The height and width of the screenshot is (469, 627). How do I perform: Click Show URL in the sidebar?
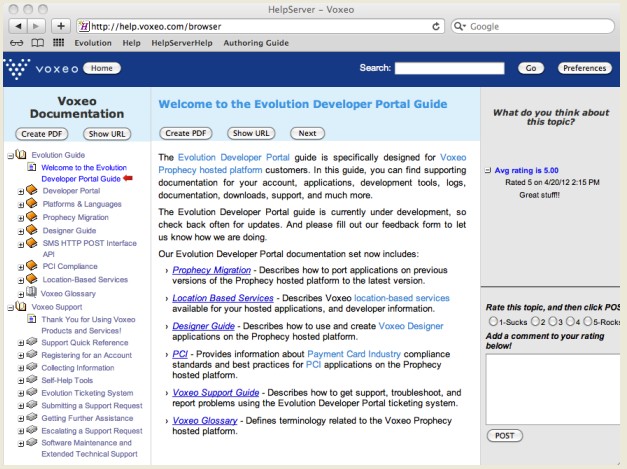click(x=107, y=134)
